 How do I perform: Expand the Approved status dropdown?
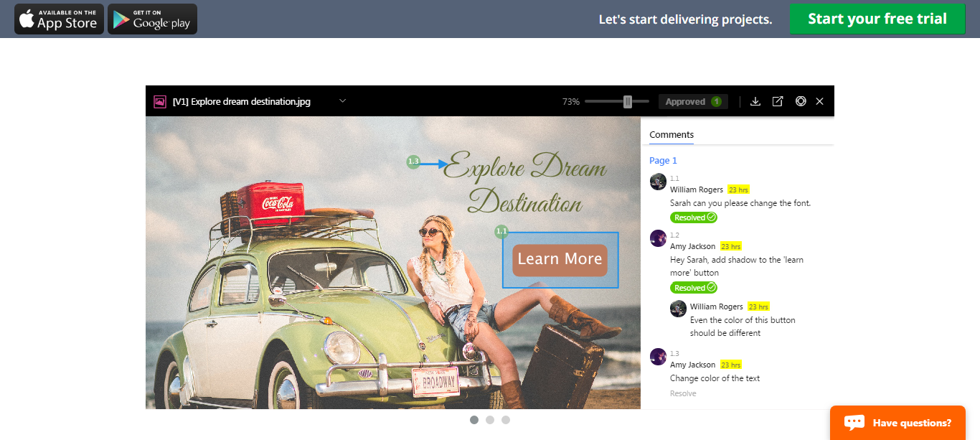[x=692, y=101]
